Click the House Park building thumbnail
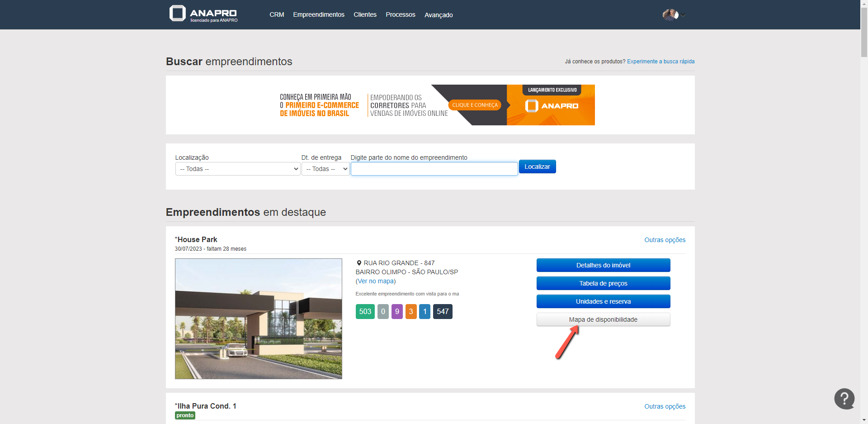Viewport: 868px width, 424px height. [x=259, y=319]
